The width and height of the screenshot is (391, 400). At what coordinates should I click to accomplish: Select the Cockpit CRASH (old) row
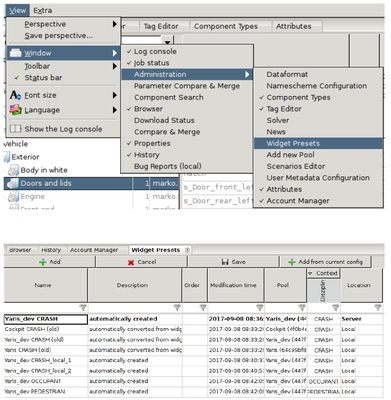[x=193, y=329]
